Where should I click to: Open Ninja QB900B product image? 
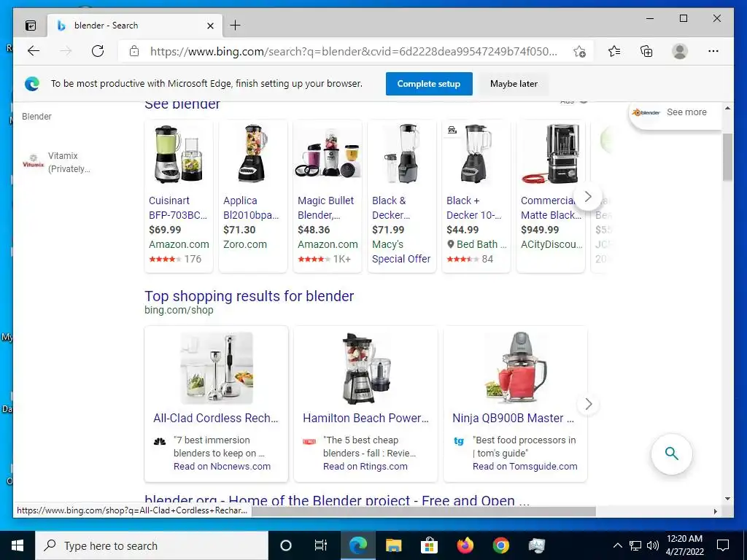point(516,368)
